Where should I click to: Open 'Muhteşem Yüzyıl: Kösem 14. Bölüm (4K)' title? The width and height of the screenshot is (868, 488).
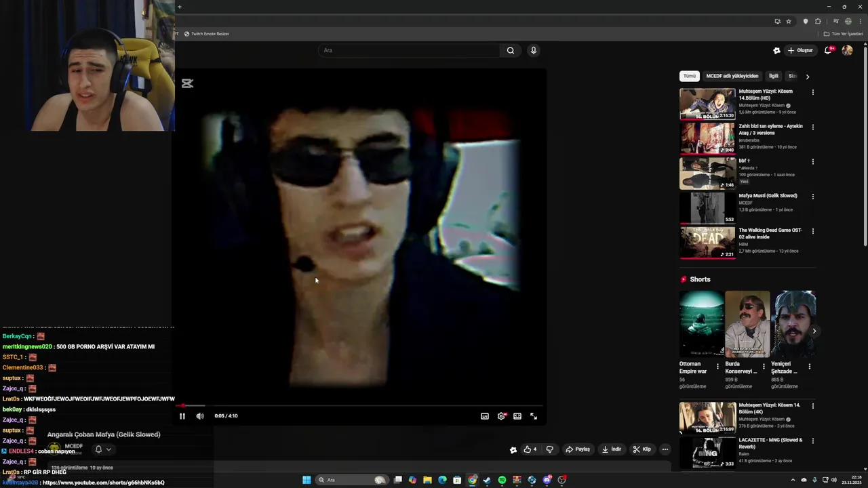(x=770, y=409)
